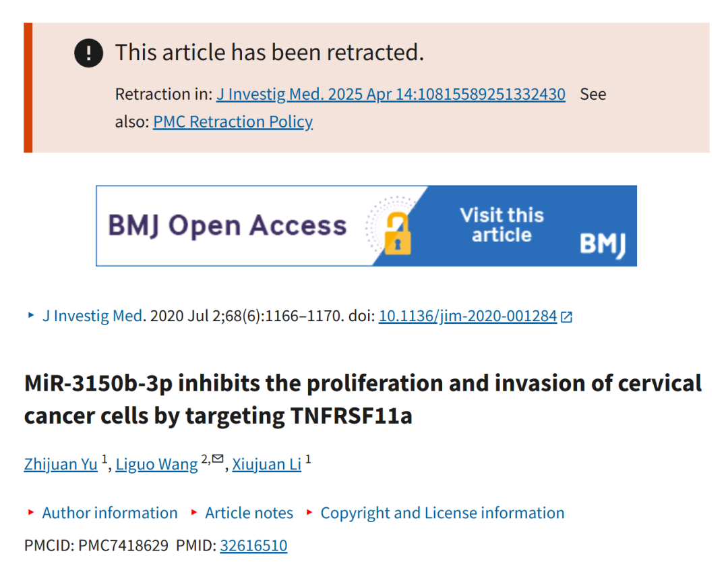Open author Liguo Wang's link

(156, 464)
